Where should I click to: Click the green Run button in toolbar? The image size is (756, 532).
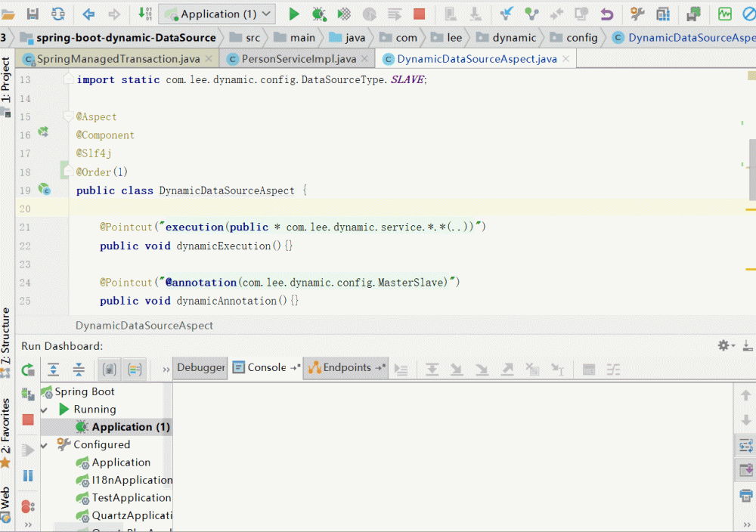(x=294, y=14)
